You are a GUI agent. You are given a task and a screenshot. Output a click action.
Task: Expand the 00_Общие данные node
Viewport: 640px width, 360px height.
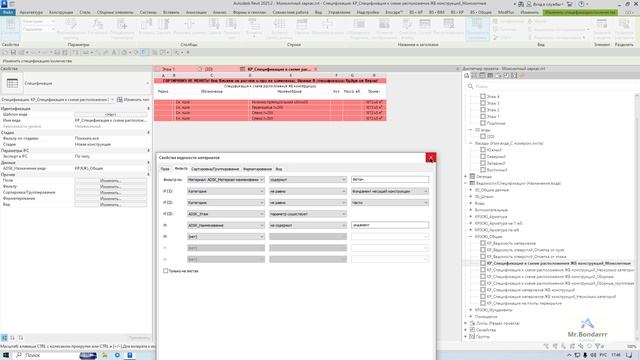471,190
